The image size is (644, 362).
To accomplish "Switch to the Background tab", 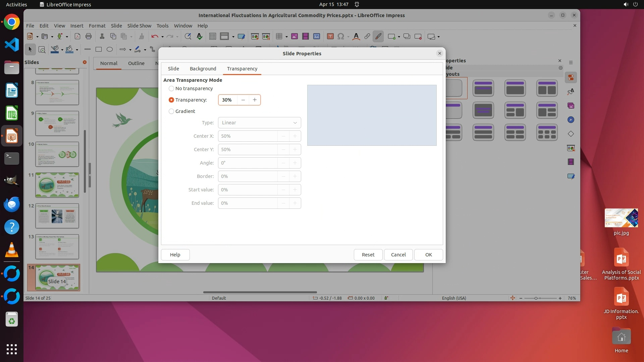I will pyautogui.click(x=203, y=69).
